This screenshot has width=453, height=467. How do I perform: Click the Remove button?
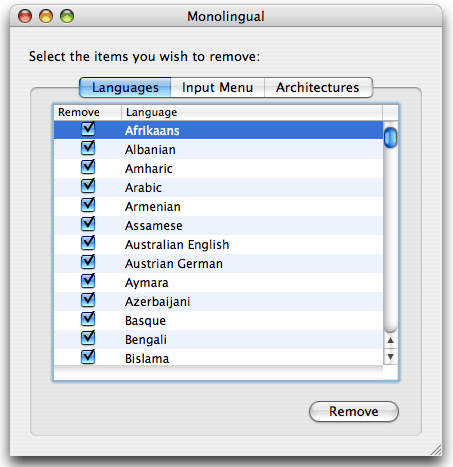pos(354,412)
